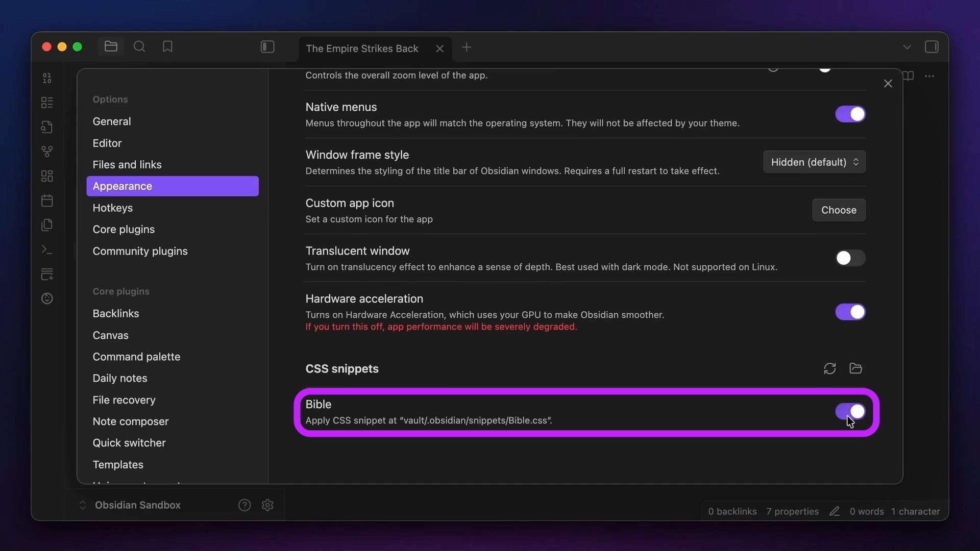Image resolution: width=980 pixels, height=551 pixels.
Task: Open graph view from the ribbon
Action: pyautogui.click(x=47, y=152)
